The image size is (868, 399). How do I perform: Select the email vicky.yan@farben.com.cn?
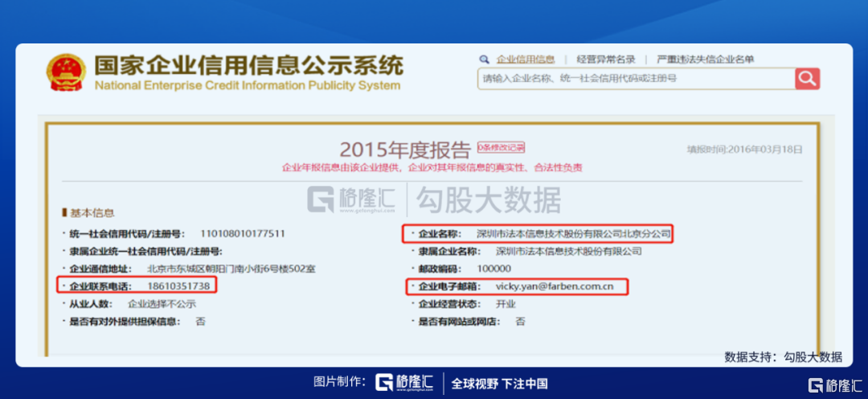555,286
